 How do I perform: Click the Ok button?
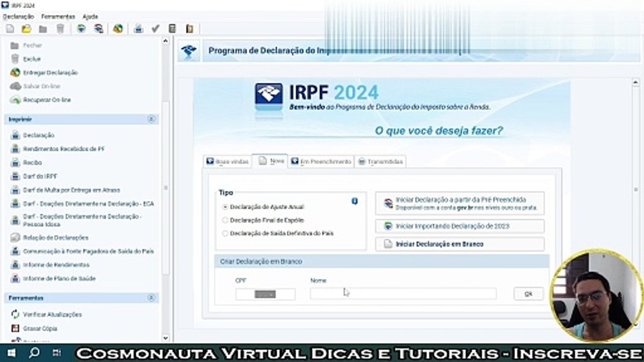(528, 294)
